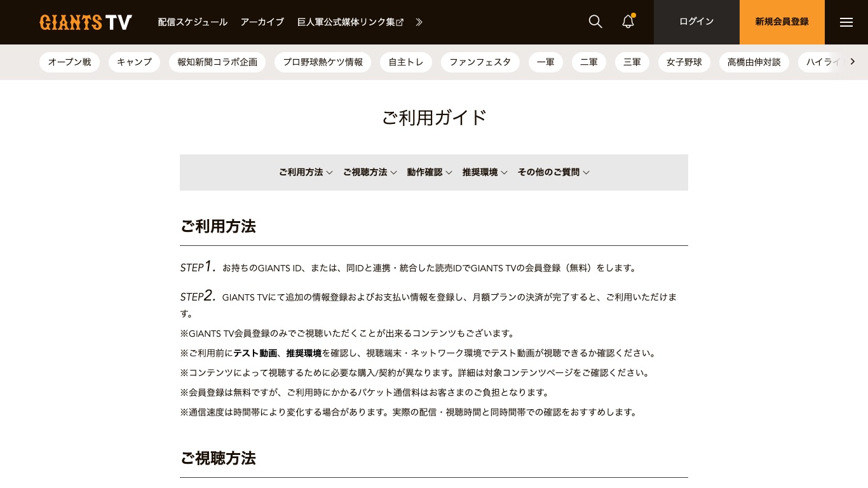868x488 pixels.
Task: Select the 報知新聞コラボ企画 tag
Action: (217, 62)
